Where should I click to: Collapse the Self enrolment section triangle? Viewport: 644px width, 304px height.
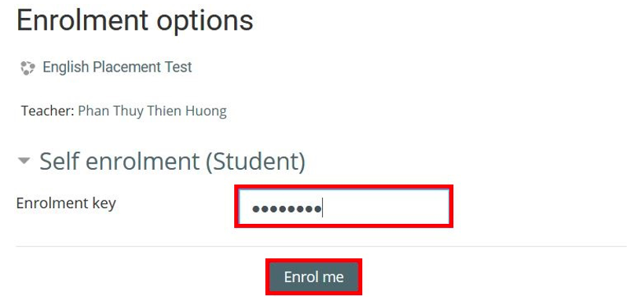(24, 160)
